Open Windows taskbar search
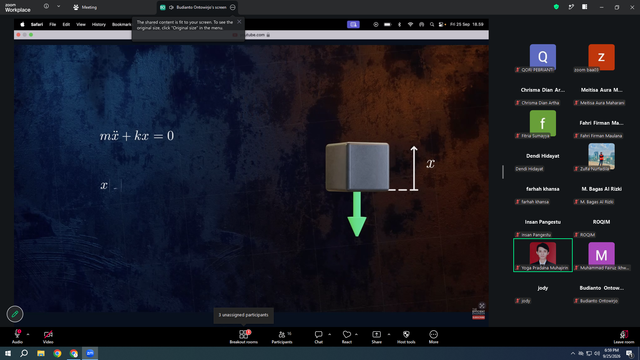 click(24, 353)
